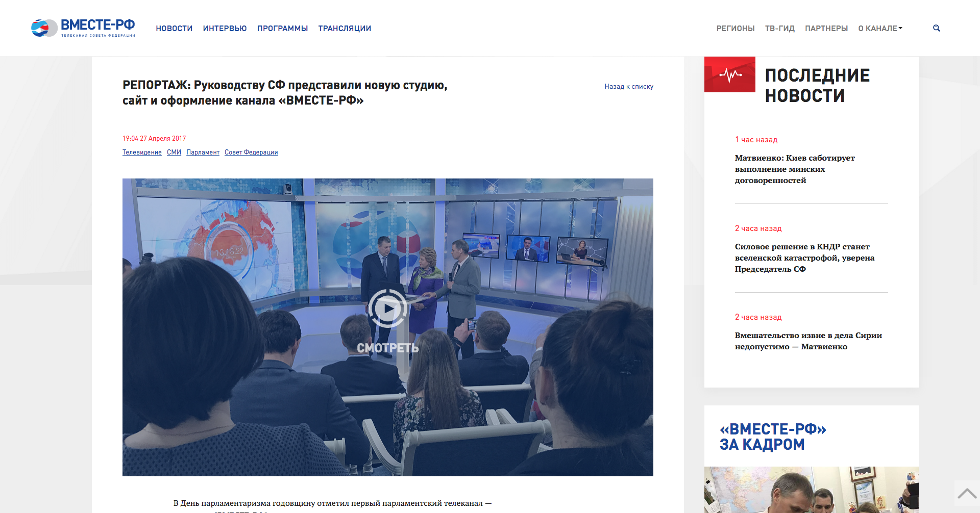Open the ПАРТНЕРЫ menu link
This screenshot has height=513, width=980.
point(826,29)
